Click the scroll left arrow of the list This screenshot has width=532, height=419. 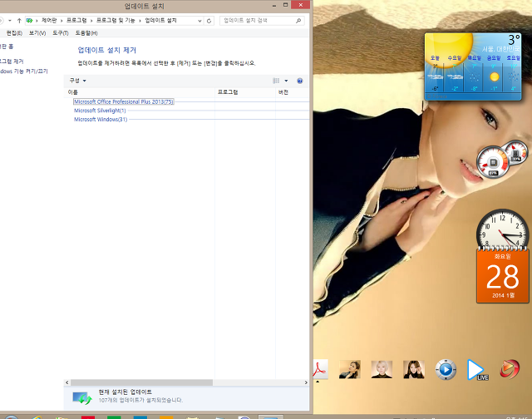66,382
